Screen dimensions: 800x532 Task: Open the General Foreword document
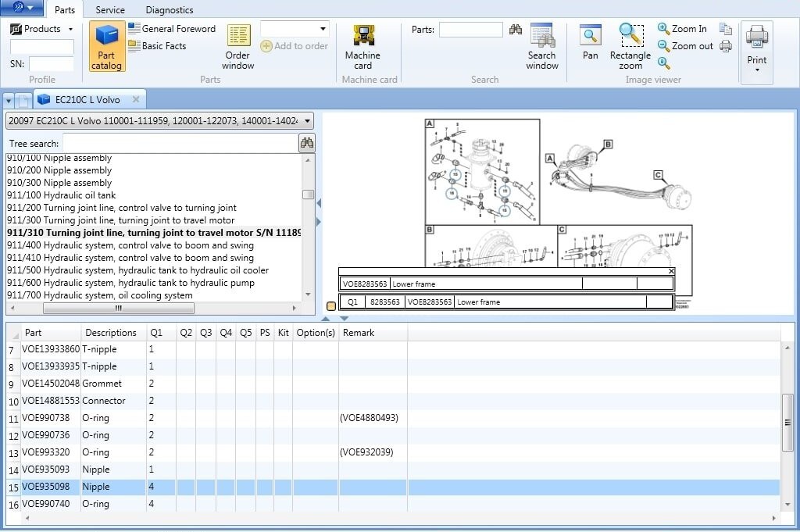pyautogui.click(x=172, y=29)
